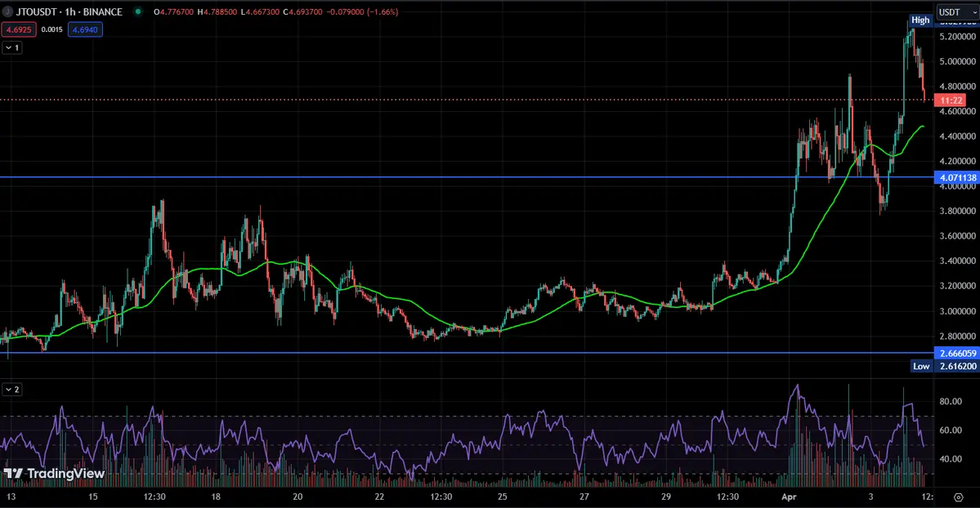The image size is (980, 508).
Task: Collapse the lower pane legend marked 2
Action: [x=12, y=390]
